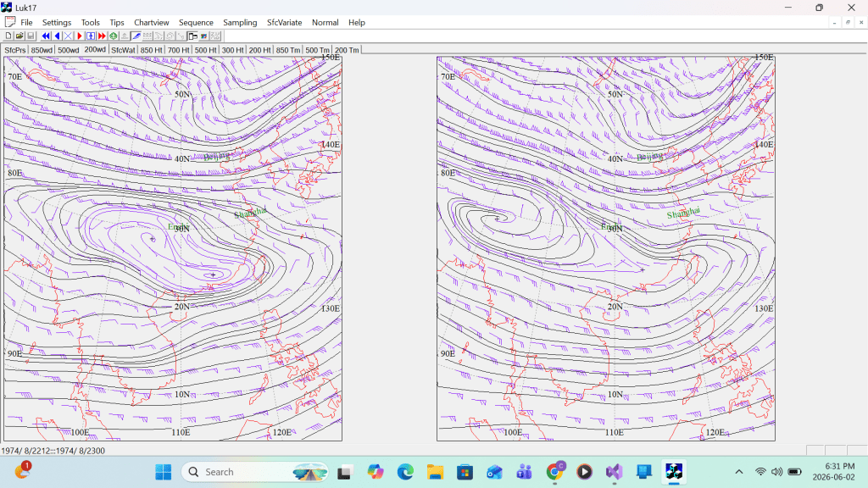Step back with the single blue left arrow
This screenshot has width=868, height=488.
pos(57,36)
